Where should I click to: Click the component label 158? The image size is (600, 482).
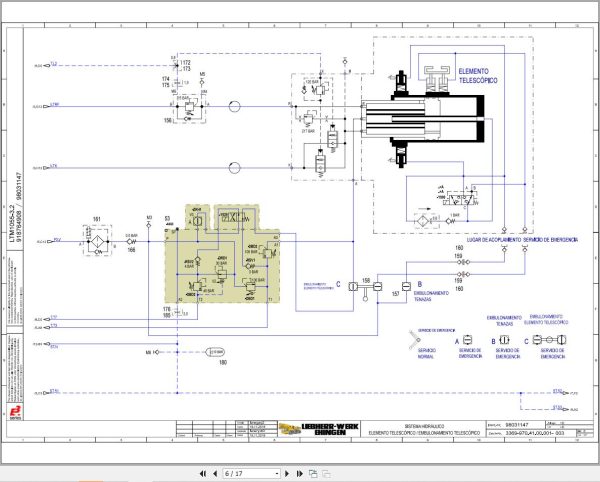[366, 280]
